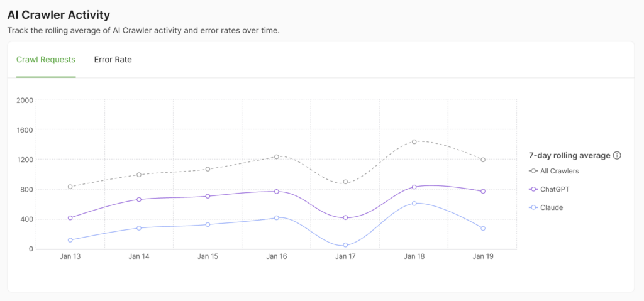The height and width of the screenshot is (301, 644).
Task: Click the ChatGPT data point on Jan 16
Action: pyautogui.click(x=277, y=192)
